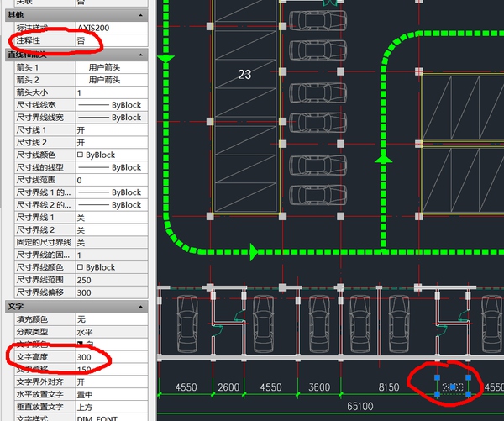Toggle 固定的尺寸界线 value 关
The image size is (504, 421).
(109, 242)
